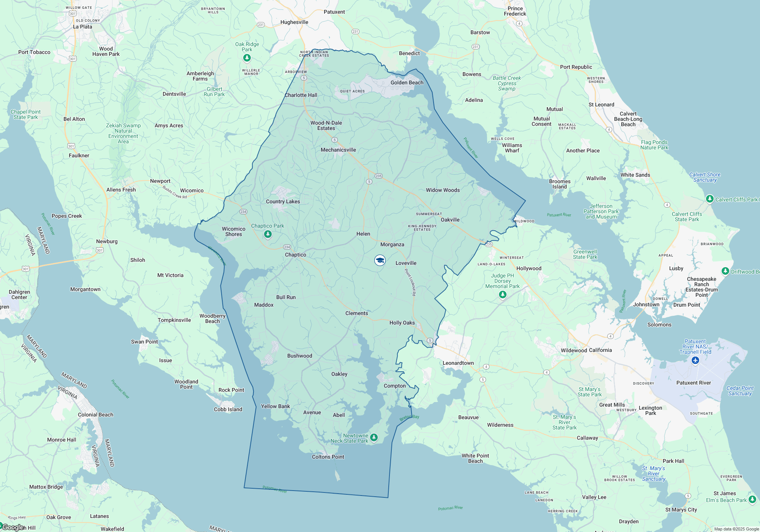Click the Route 231 shield near Hughesville
This screenshot has width=760, height=532.
click(261, 25)
